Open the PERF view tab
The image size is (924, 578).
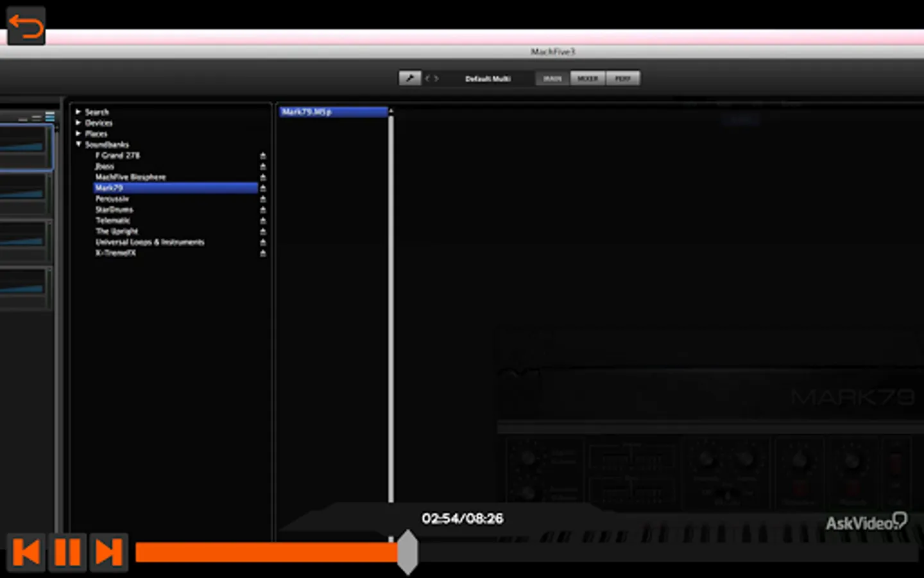(x=622, y=78)
